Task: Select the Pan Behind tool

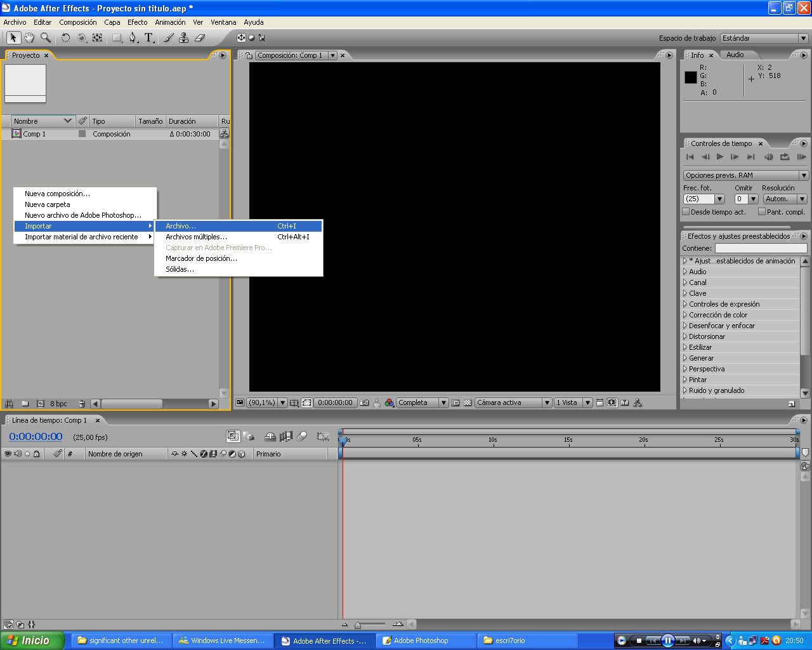Action: [97, 38]
